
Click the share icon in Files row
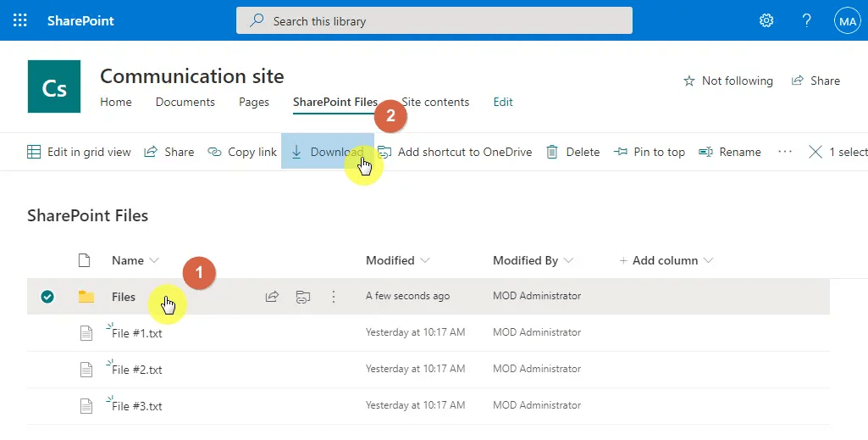pos(272,297)
